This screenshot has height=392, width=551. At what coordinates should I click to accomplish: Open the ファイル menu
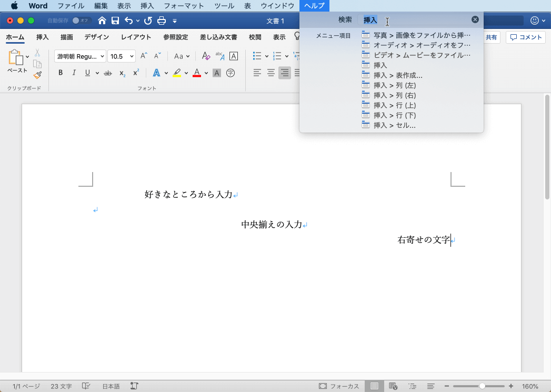[x=71, y=6]
